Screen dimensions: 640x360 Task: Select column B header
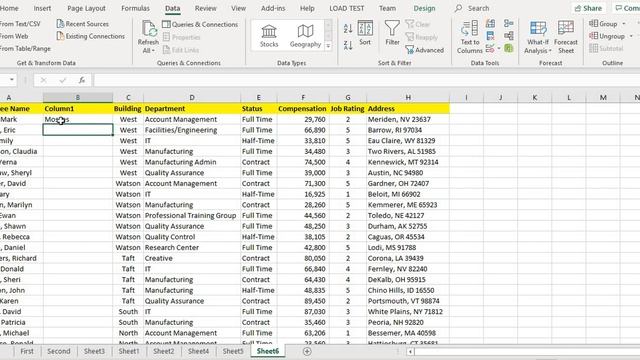78,98
